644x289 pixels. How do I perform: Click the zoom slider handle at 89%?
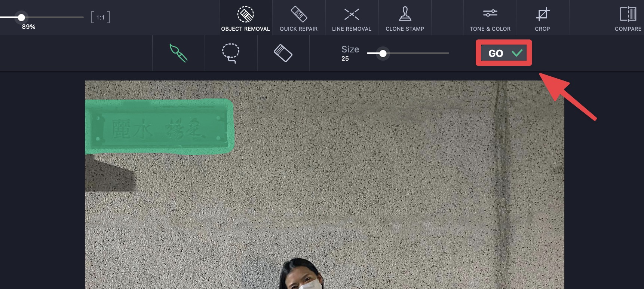[21, 17]
